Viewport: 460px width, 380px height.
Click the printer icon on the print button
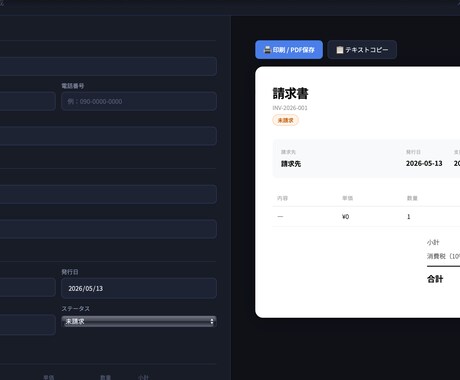[x=267, y=50]
